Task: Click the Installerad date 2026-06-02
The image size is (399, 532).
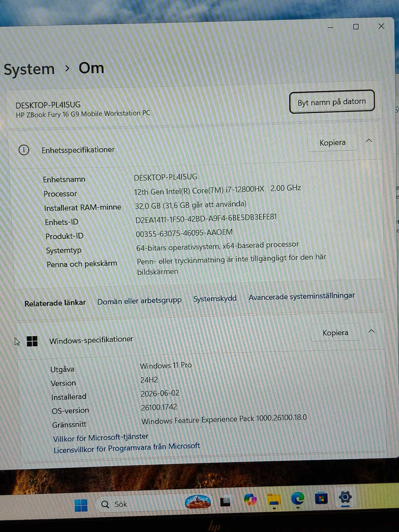Action: [160, 393]
